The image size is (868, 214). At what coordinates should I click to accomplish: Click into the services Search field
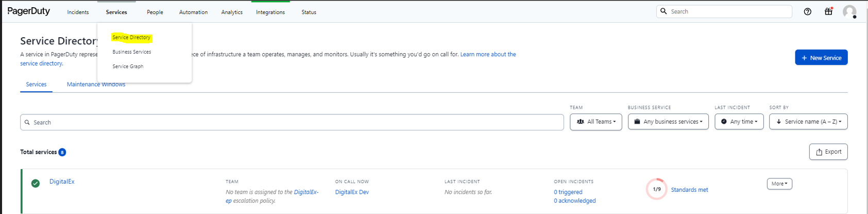[x=292, y=122]
